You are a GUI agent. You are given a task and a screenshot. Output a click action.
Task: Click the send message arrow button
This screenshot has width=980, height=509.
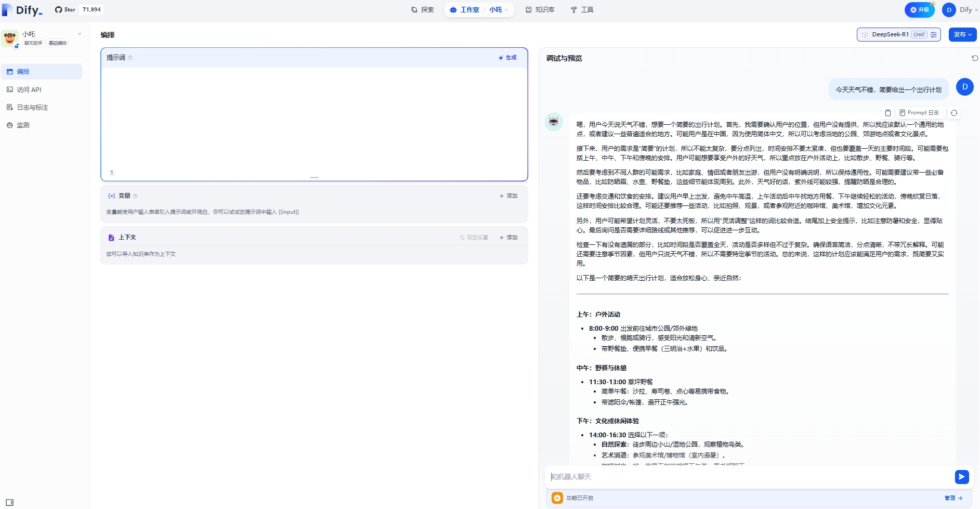coord(961,477)
